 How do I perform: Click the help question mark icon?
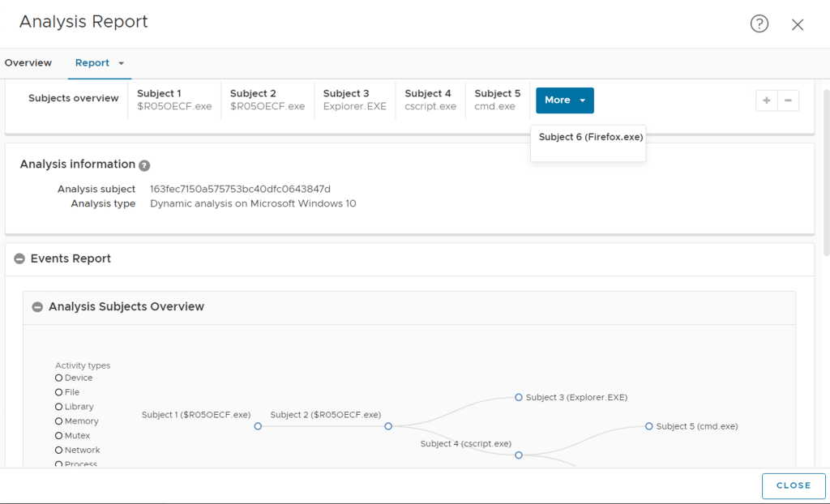click(759, 23)
